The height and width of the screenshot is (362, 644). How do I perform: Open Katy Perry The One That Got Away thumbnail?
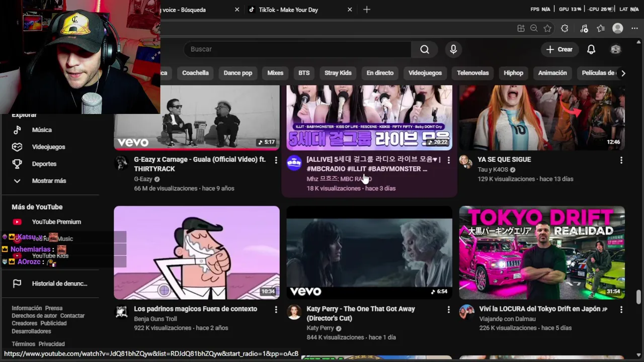[369, 252]
